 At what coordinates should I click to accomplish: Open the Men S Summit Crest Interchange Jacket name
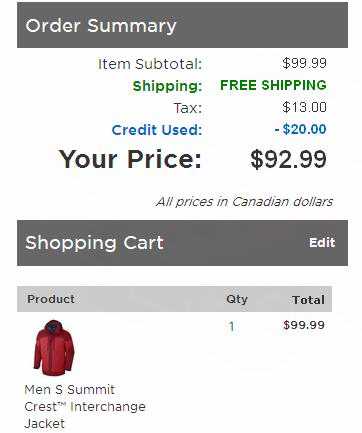[85, 407]
